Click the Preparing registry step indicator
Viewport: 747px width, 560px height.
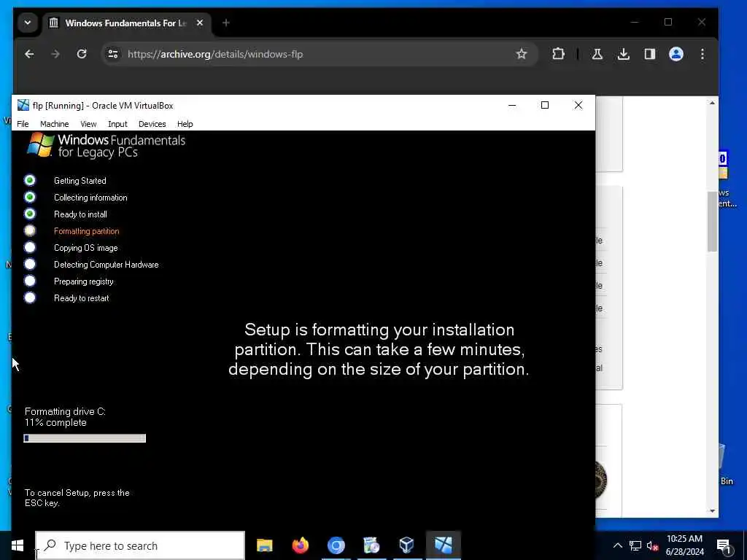point(29,281)
